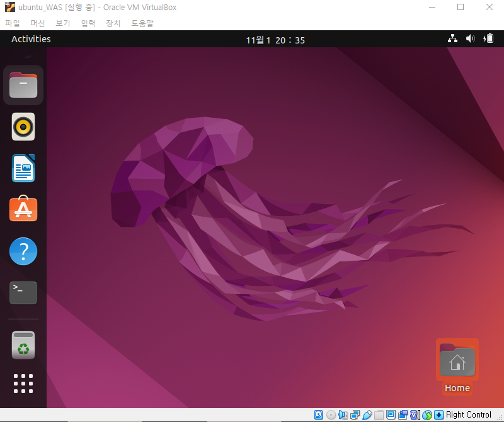Click VirtualBox USB devices indicator

[x=367, y=415]
